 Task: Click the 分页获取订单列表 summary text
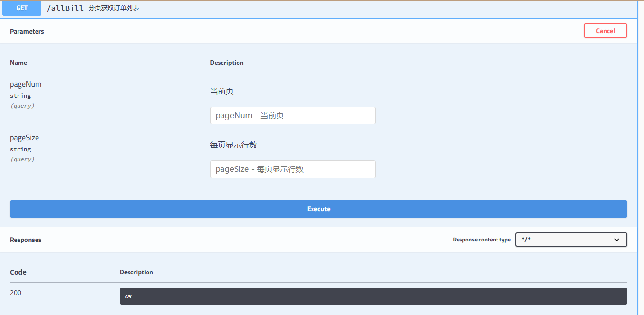click(x=114, y=8)
